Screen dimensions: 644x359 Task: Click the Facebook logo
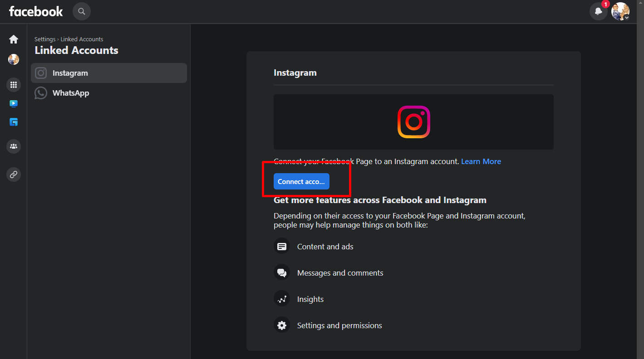point(36,11)
